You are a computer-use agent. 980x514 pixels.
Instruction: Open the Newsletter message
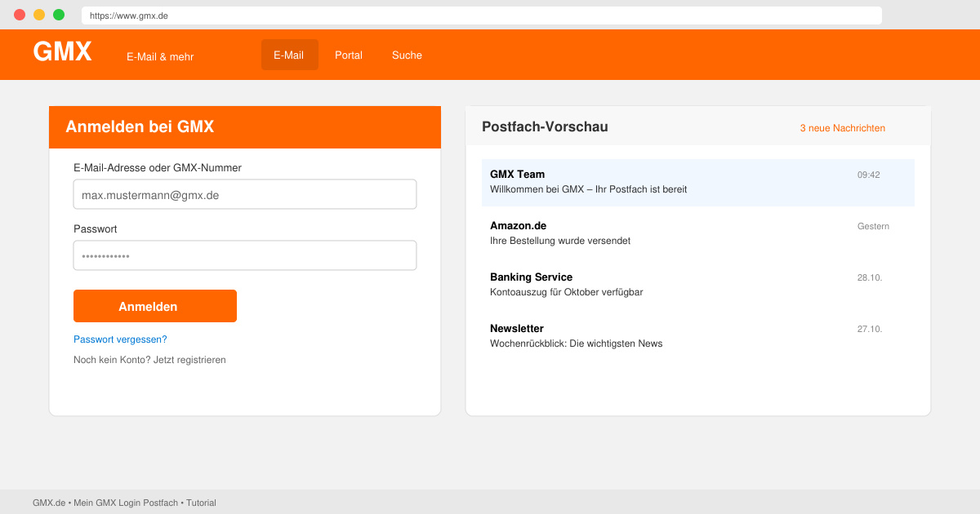[x=698, y=336]
